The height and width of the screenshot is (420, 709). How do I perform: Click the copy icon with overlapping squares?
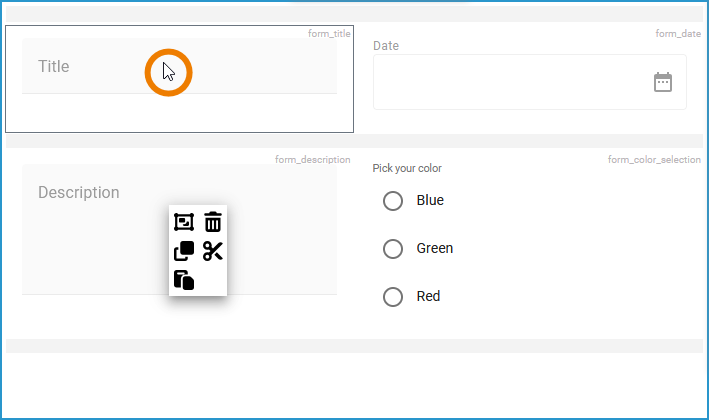tap(184, 251)
